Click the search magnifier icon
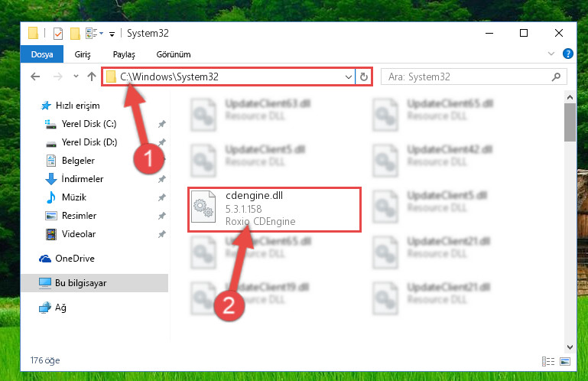The width and height of the screenshot is (588, 381). [556, 77]
